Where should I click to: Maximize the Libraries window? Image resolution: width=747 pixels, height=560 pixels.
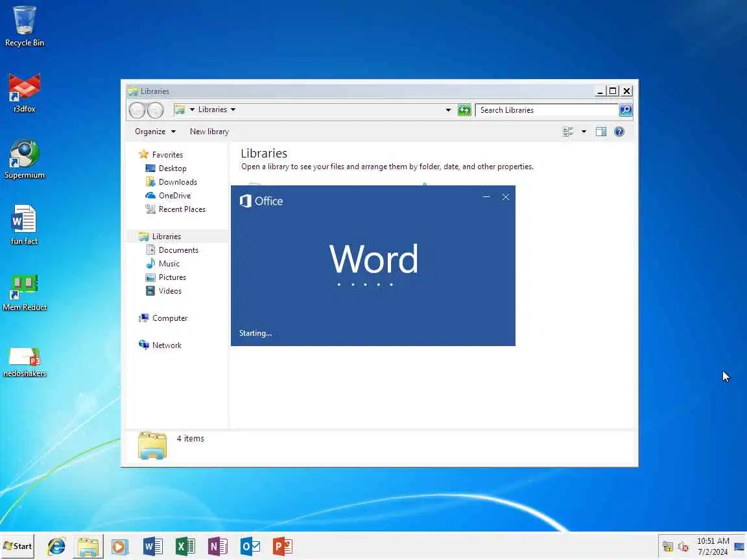click(x=613, y=91)
